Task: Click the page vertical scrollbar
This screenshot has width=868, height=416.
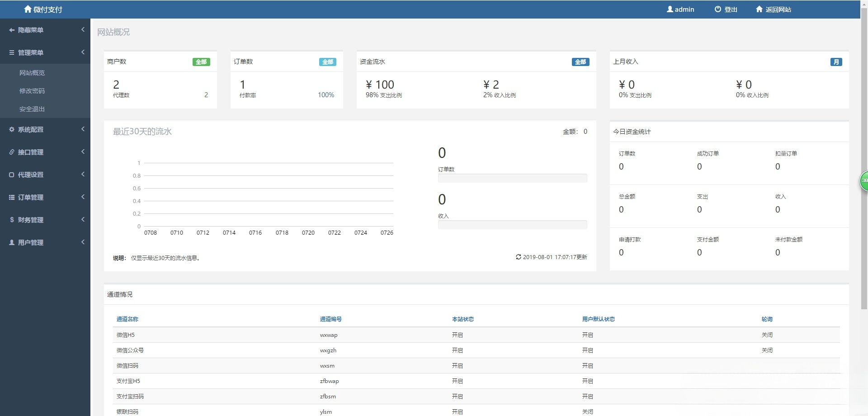Action: (x=864, y=158)
